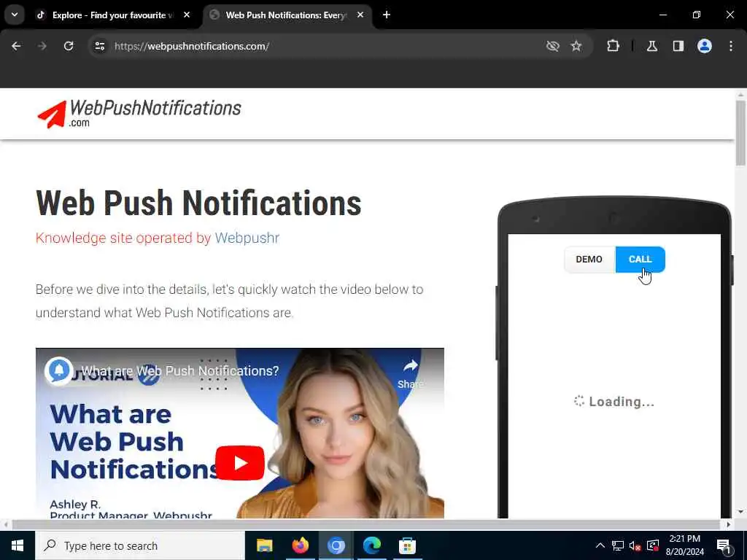Screen dimensions: 747x560
Task: Open the taskbar clock and date
Action: pos(684,545)
